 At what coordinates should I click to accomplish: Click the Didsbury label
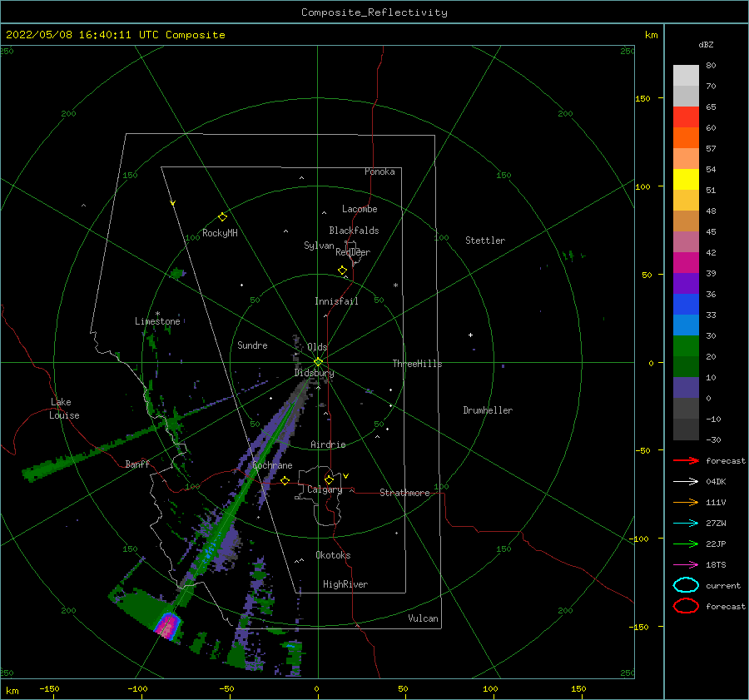point(314,373)
